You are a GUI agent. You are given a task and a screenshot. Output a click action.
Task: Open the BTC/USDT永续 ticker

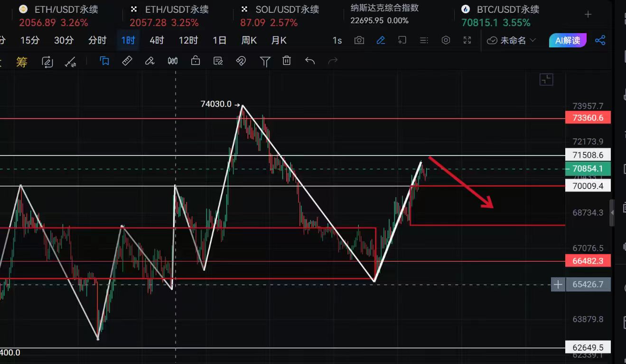[x=501, y=16]
